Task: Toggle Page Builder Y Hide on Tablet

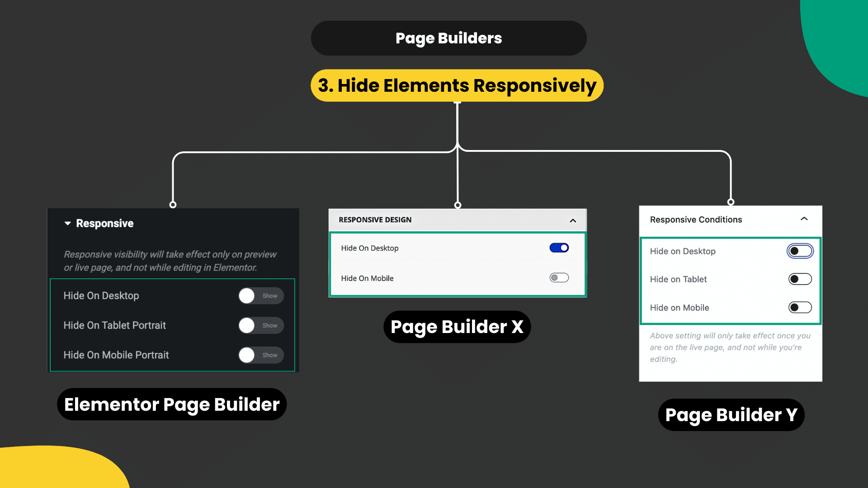Action: tap(800, 279)
